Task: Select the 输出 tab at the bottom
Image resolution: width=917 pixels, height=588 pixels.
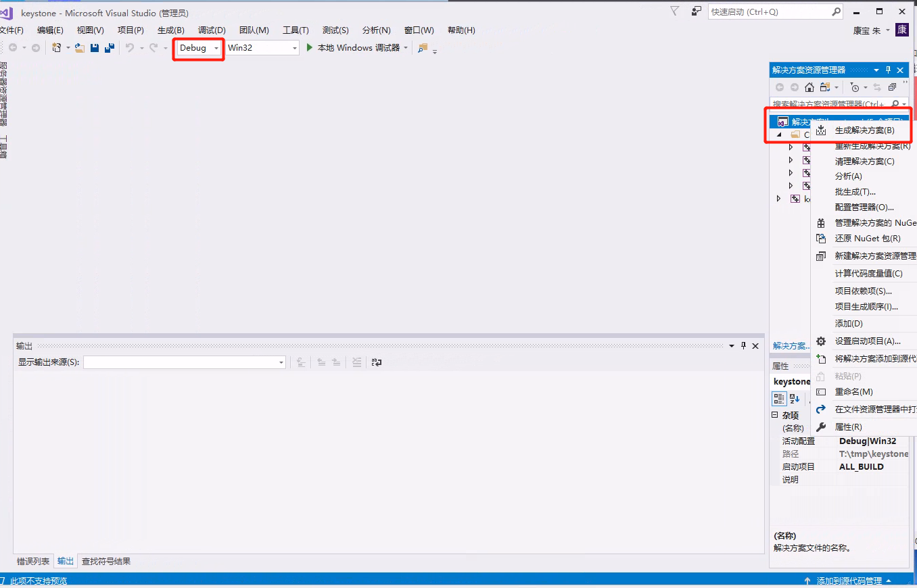Action: point(66,562)
